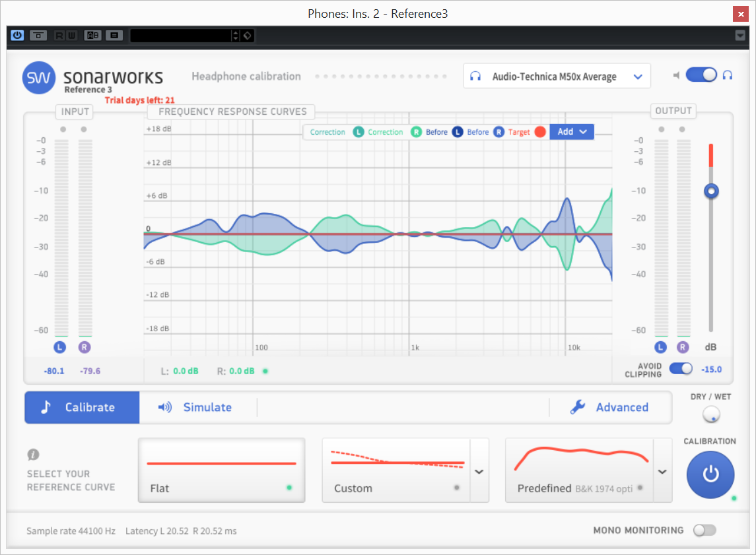
Task: Open the Audio-Technica M50x Average profile dropdown
Action: [557, 76]
